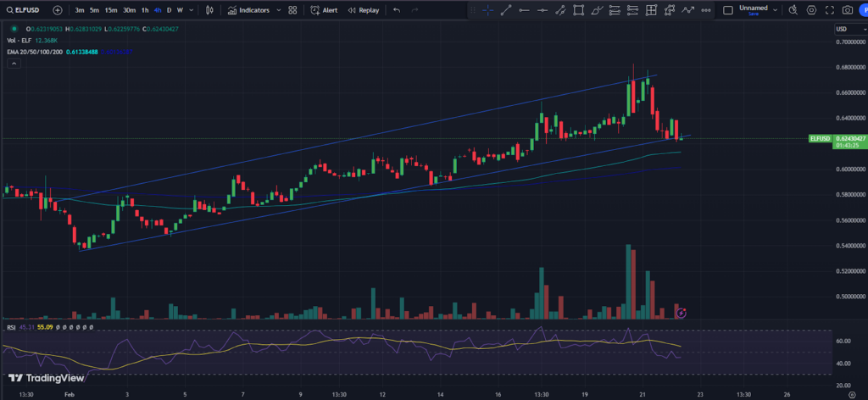Click the RSI indicator legend label
Image resolution: width=868 pixels, height=400 pixels.
pos(11,327)
